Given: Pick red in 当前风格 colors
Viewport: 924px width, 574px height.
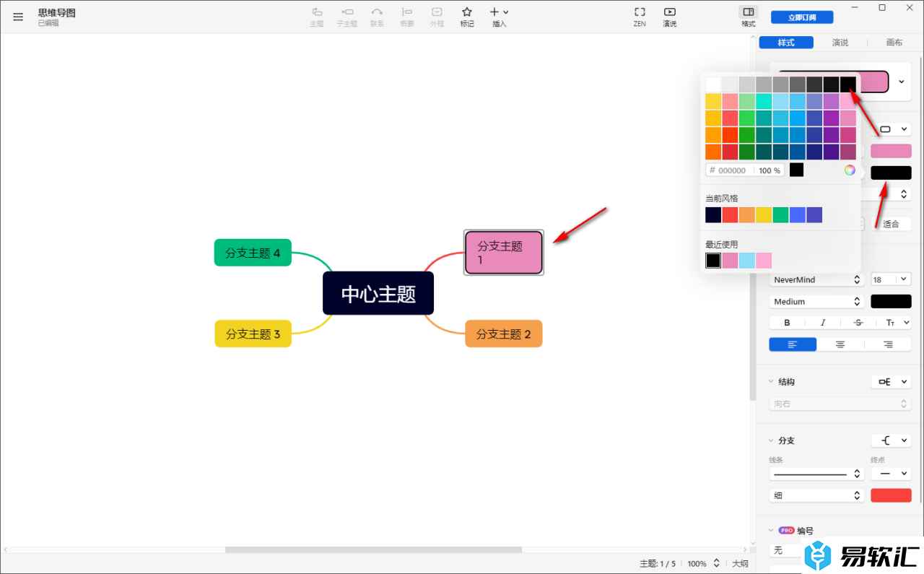Looking at the screenshot, I should [x=730, y=214].
